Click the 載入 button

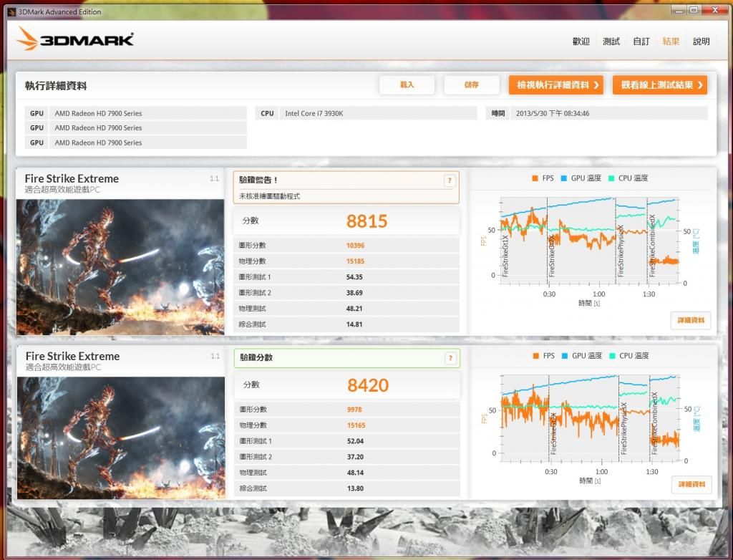click(407, 85)
